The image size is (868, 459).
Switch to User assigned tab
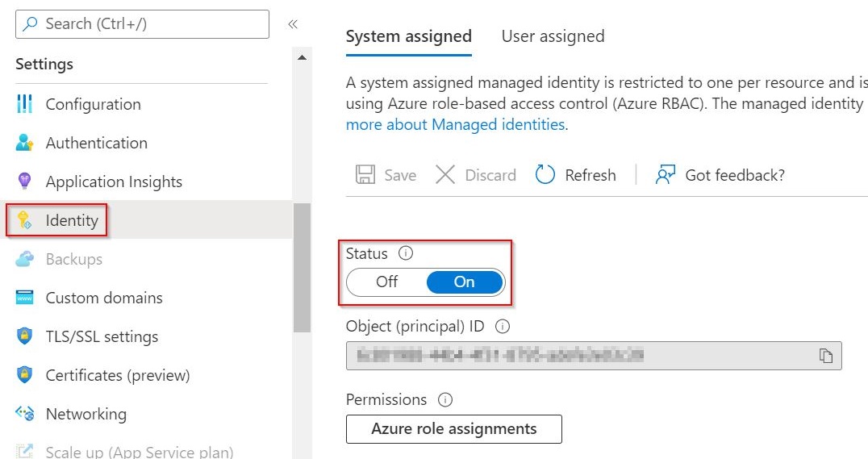(553, 36)
